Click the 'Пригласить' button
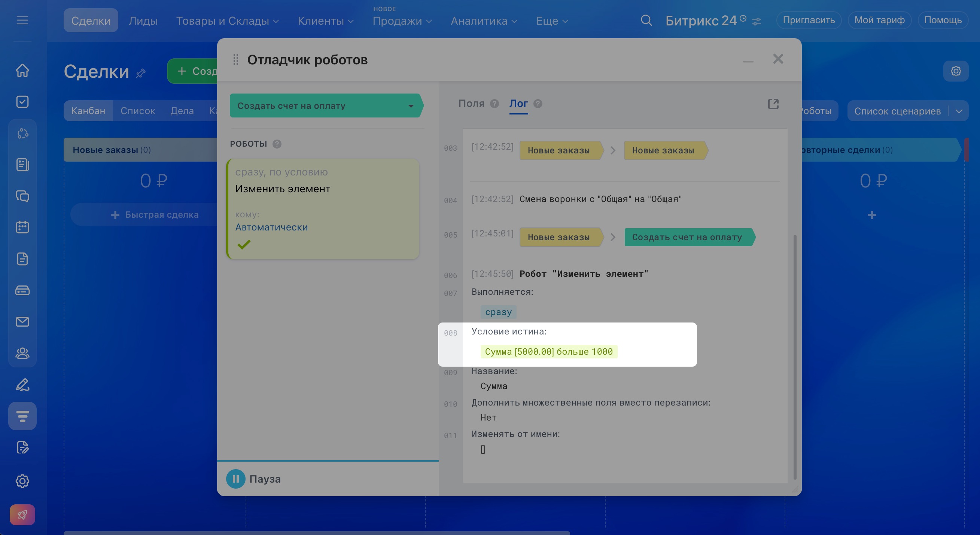 [x=809, y=20]
